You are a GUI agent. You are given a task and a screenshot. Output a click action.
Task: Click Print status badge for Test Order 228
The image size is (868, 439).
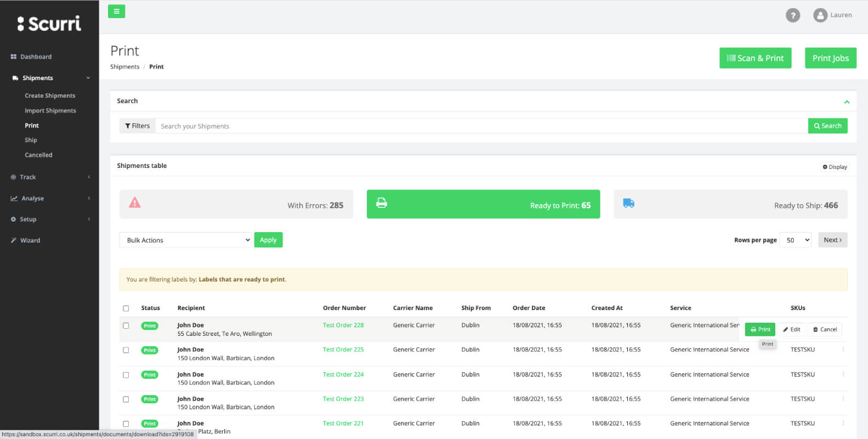tap(150, 326)
